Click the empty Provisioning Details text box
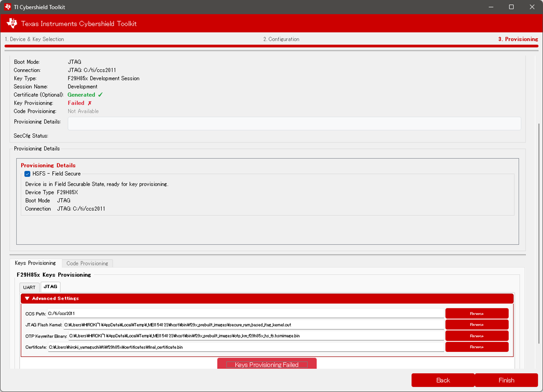 (x=294, y=124)
